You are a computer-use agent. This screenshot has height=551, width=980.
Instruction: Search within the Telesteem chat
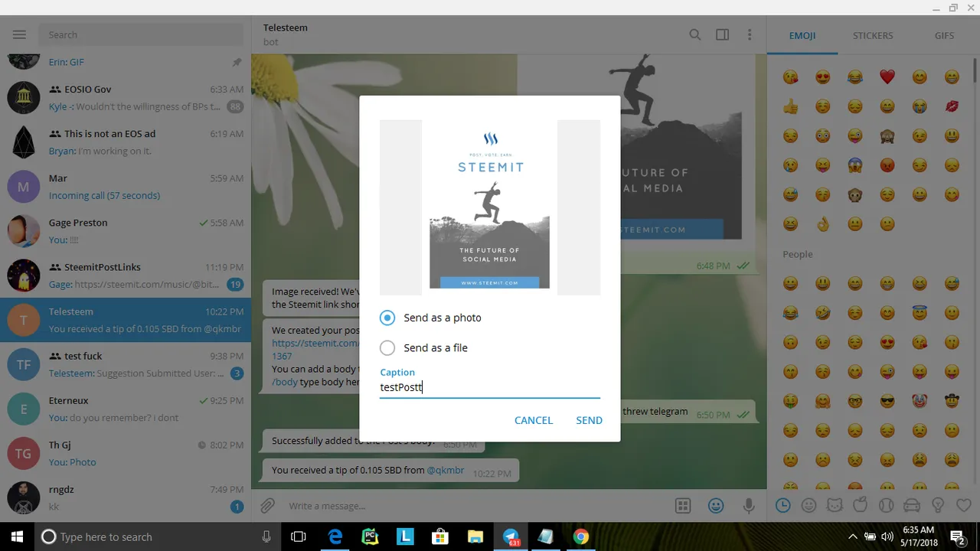pos(694,34)
